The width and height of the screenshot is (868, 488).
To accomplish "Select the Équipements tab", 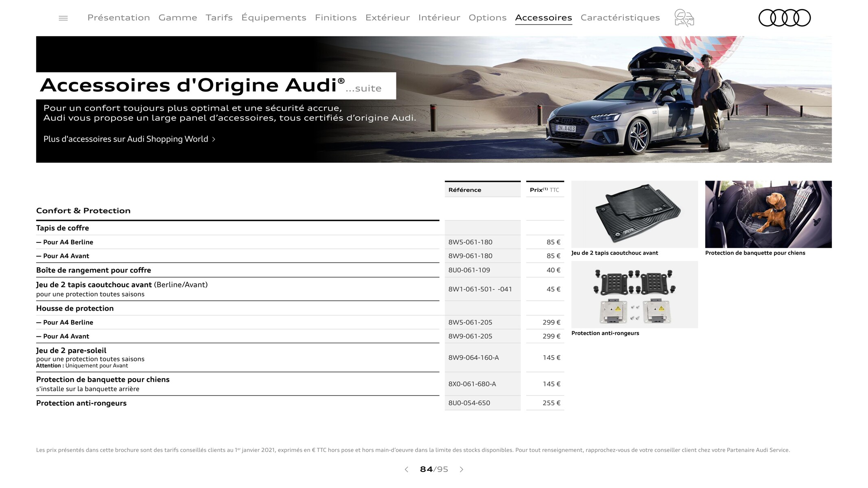I will point(274,17).
